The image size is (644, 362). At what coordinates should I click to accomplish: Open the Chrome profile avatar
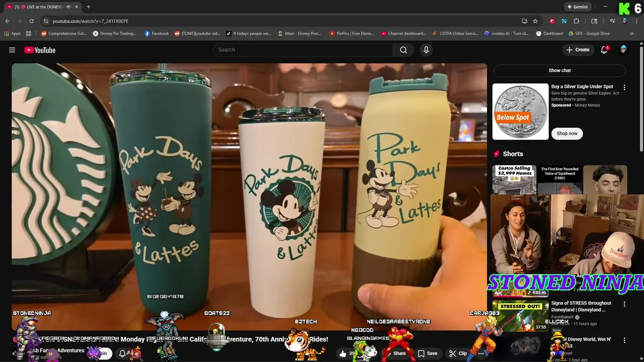click(x=624, y=21)
